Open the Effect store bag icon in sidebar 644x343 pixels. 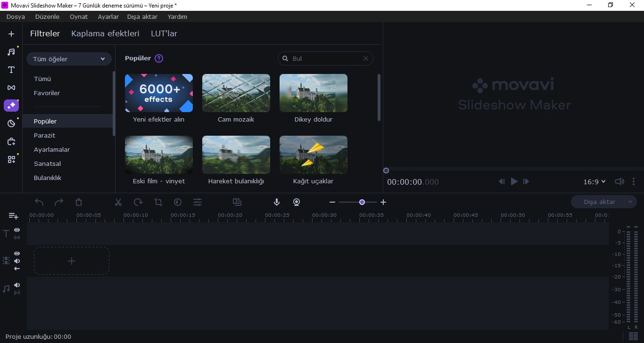click(11, 141)
